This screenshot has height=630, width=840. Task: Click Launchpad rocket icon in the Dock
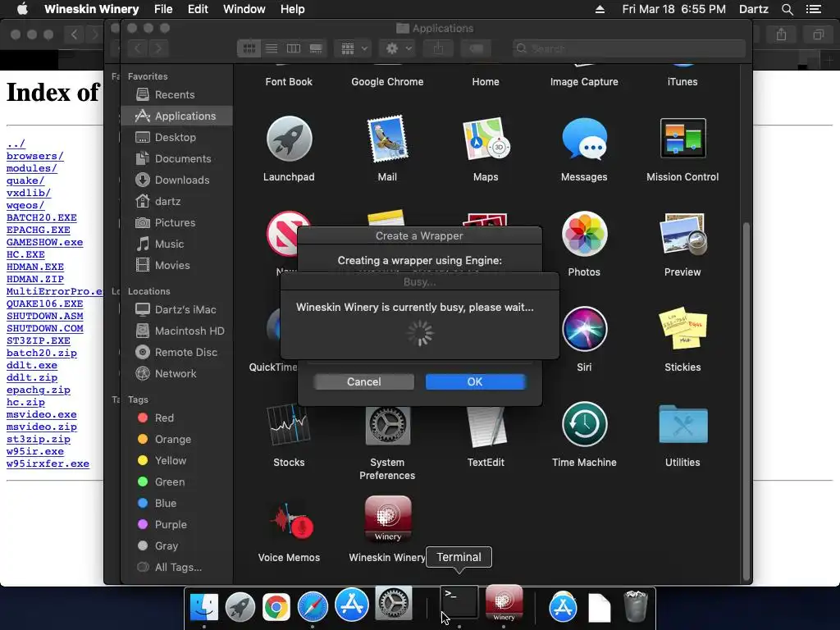pyautogui.click(x=240, y=607)
